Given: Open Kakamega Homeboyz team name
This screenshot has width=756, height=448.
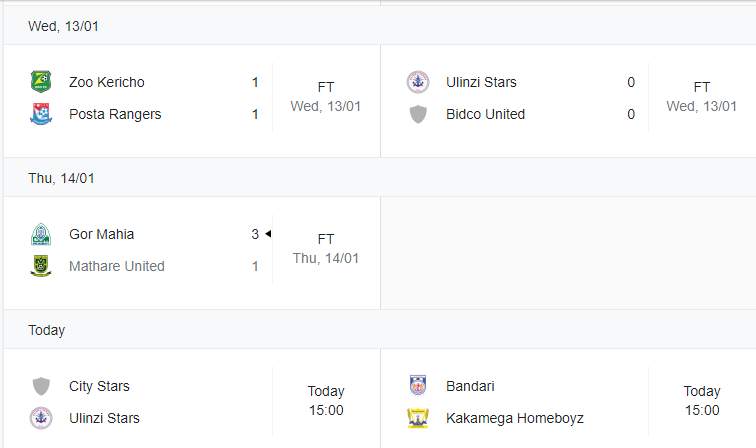Looking at the screenshot, I should pyautogui.click(x=514, y=418).
